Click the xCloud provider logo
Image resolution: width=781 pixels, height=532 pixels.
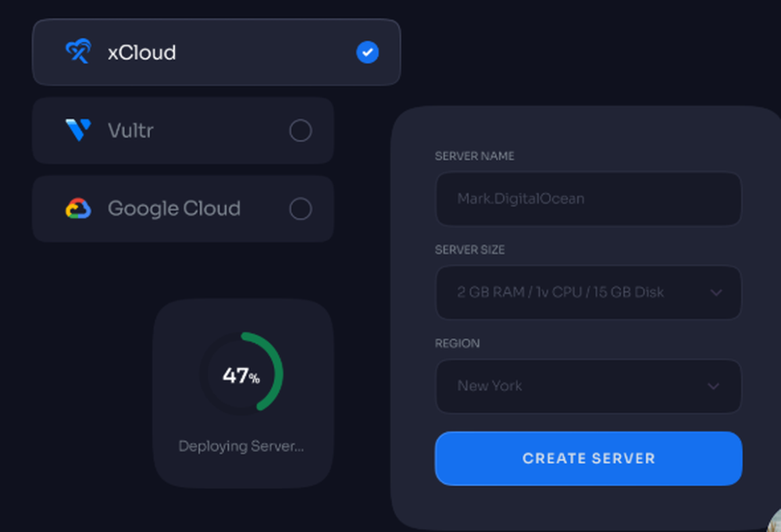pyautogui.click(x=78, y=52)
